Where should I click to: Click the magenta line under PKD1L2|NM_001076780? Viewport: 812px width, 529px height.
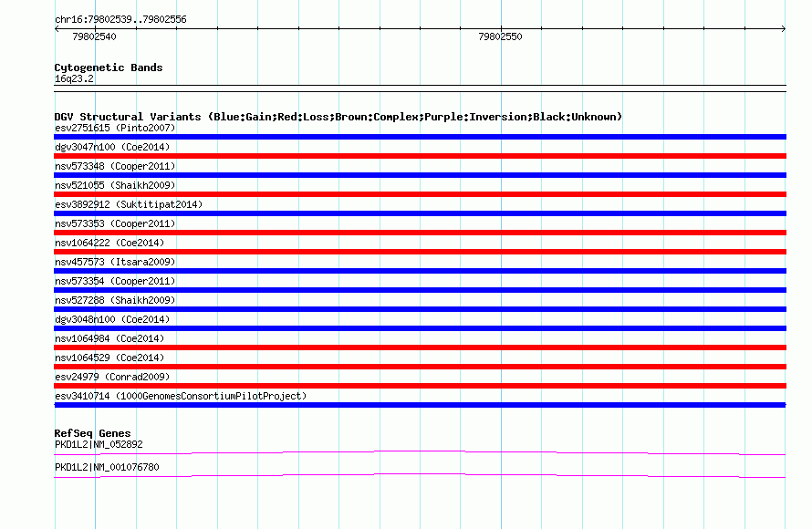tap(420, 476)
